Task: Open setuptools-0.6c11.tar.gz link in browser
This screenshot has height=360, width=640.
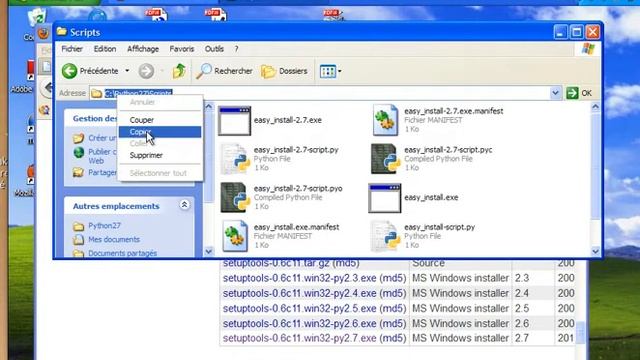Action: (x=276, y=263)
